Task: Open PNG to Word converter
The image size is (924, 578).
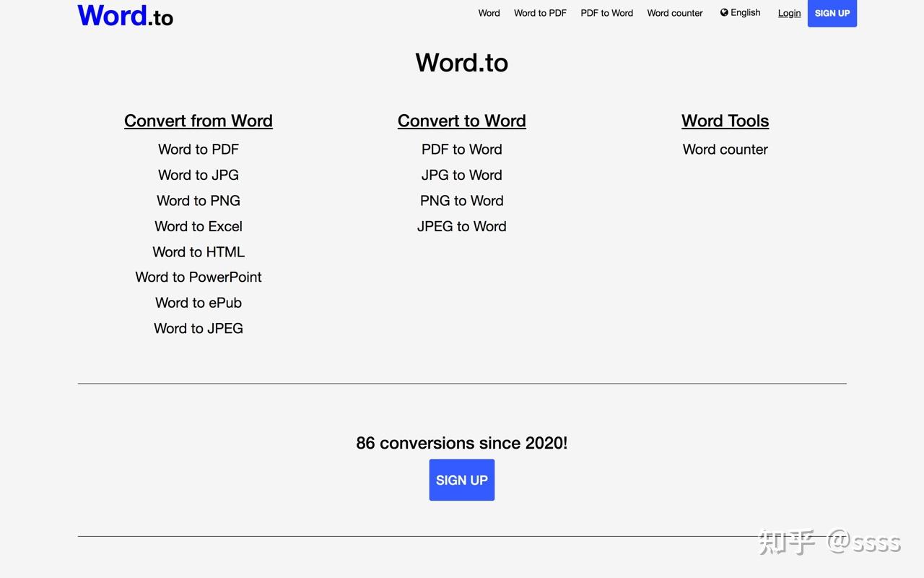Action: (x=462, y=201)
